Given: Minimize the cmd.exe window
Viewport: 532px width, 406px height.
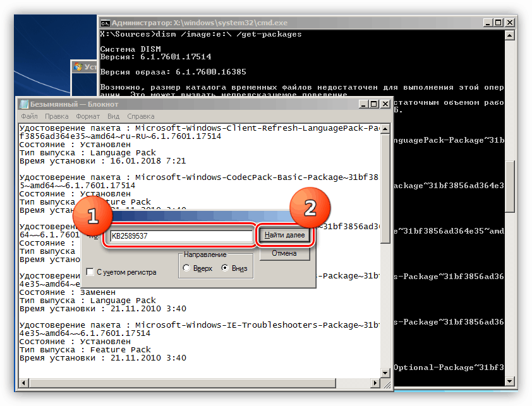Looking at the screenshot, I should pos(488,23).
